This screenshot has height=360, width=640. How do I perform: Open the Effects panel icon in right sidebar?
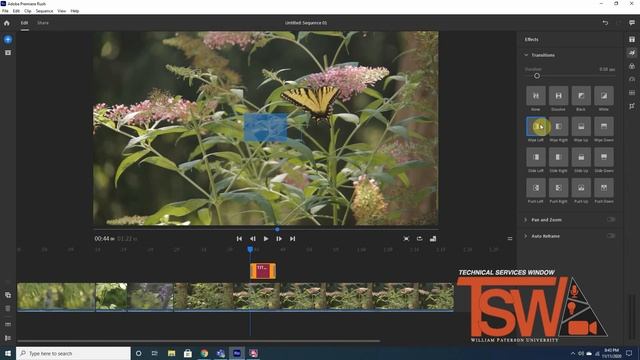632,53
